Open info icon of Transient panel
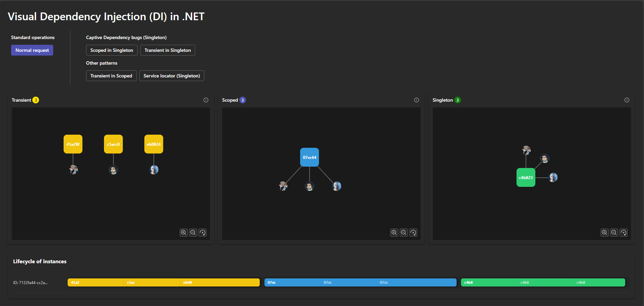Image resolution: width=644 pixels, height=306 pixels. pos(206,100)
